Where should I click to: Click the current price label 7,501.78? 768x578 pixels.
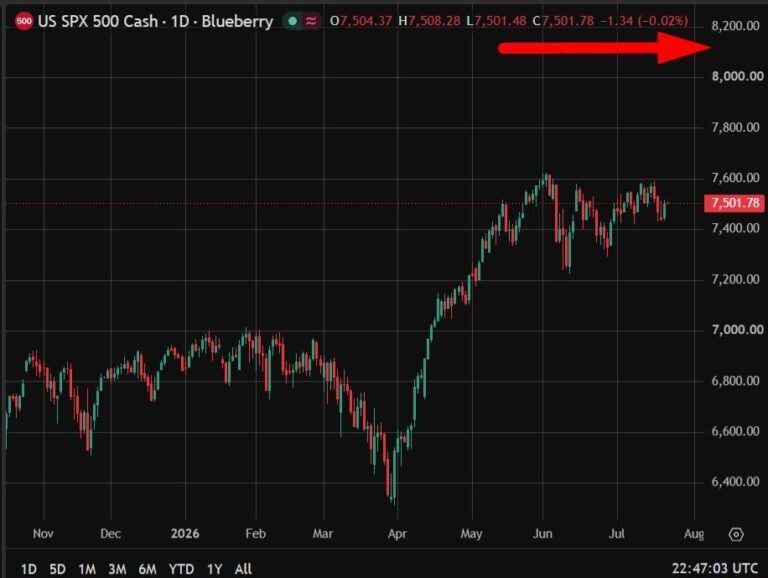tap(735, 203)
